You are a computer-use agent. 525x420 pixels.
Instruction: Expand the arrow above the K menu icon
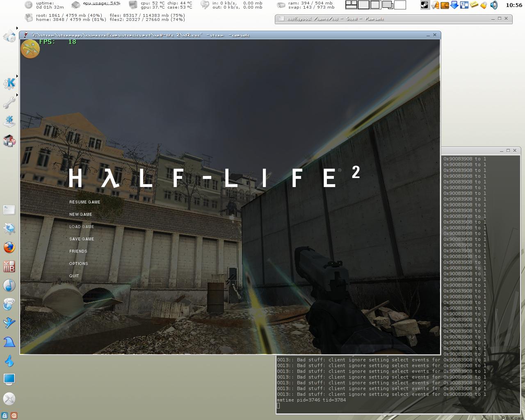tap(17, 76)
